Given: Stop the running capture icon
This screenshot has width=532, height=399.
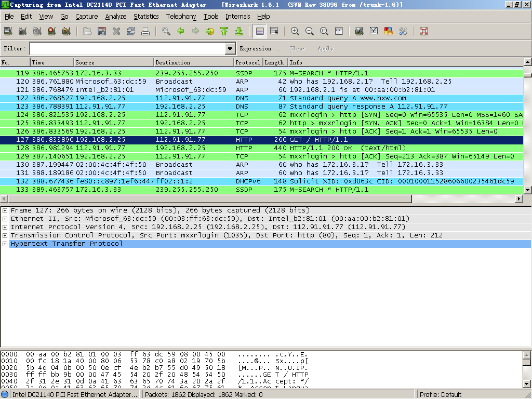Looking at the screenshot, I should tap(52, 32).
